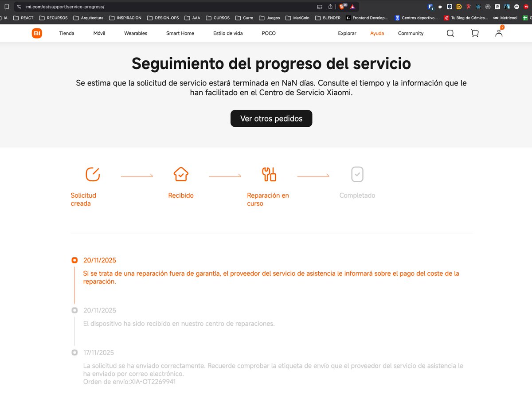Open the Tienda menu

point(67,33)
